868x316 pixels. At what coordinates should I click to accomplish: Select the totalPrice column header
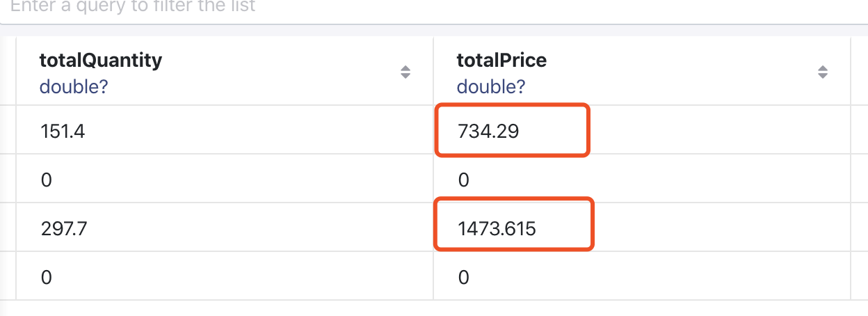click(501, 61)
